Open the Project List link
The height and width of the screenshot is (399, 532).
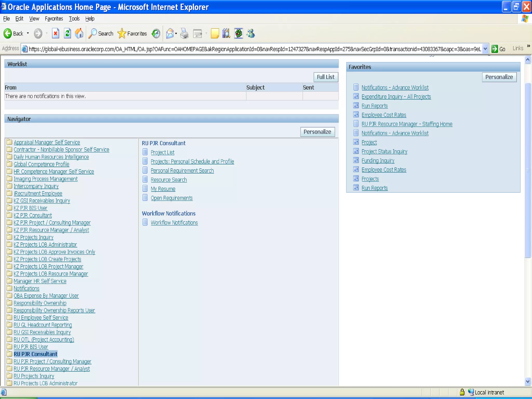162,152
